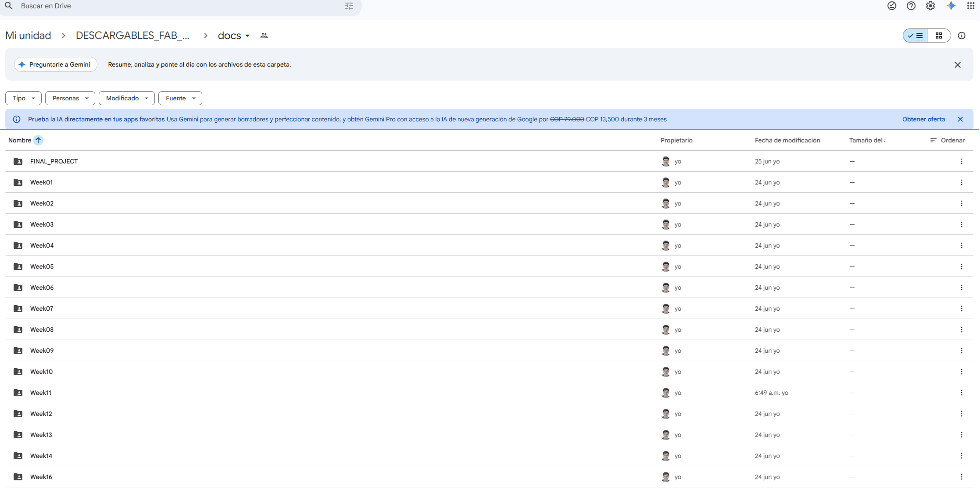This screenshot has height=504, width=980.
Task: Select the Week16 folder
Action: point(489,477)
